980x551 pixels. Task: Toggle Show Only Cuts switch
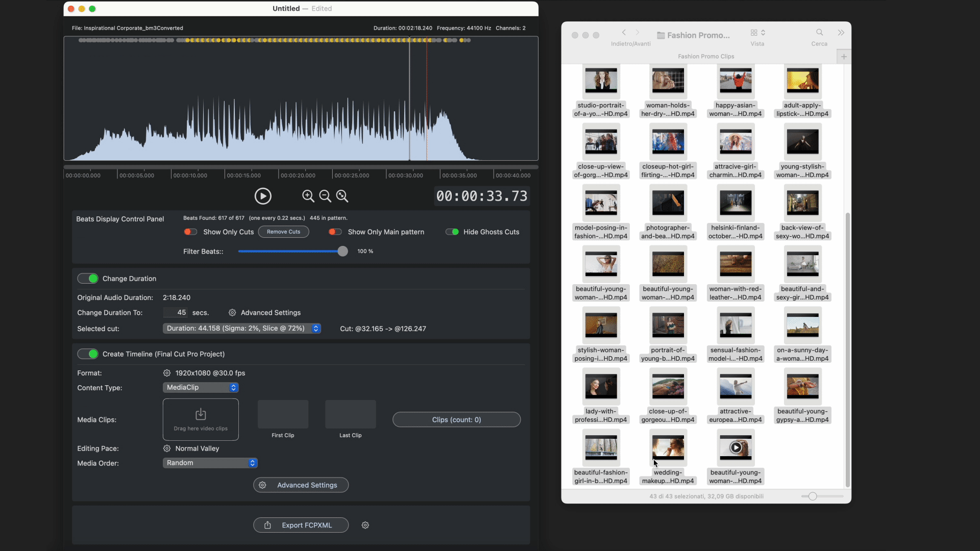pos(190,232)
